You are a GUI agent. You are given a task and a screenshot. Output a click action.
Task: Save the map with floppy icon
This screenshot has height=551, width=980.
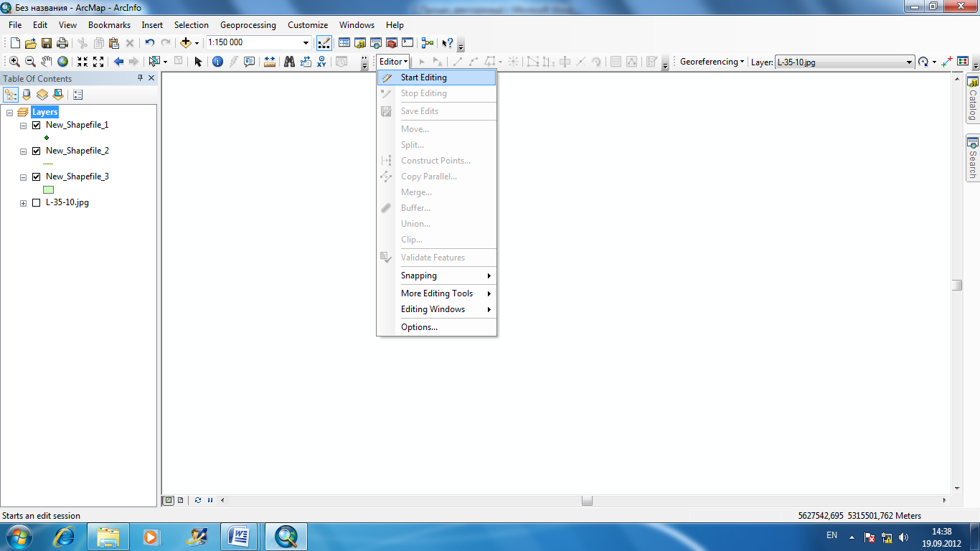click(46, 43)
